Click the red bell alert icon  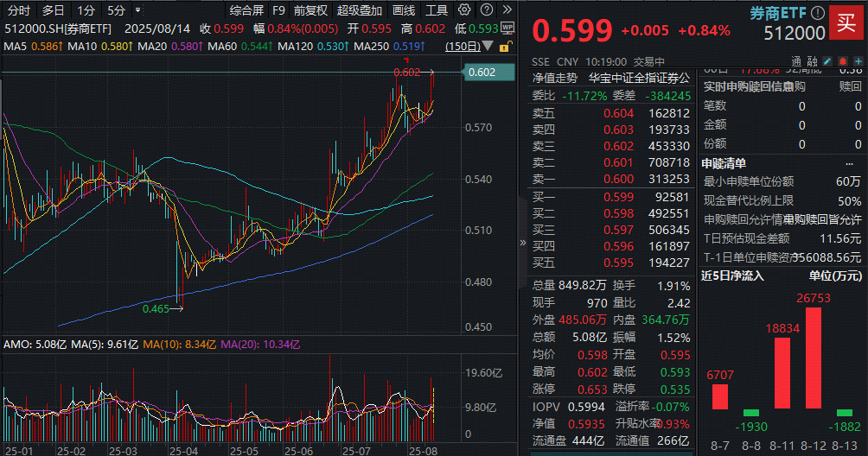point(841,63)
